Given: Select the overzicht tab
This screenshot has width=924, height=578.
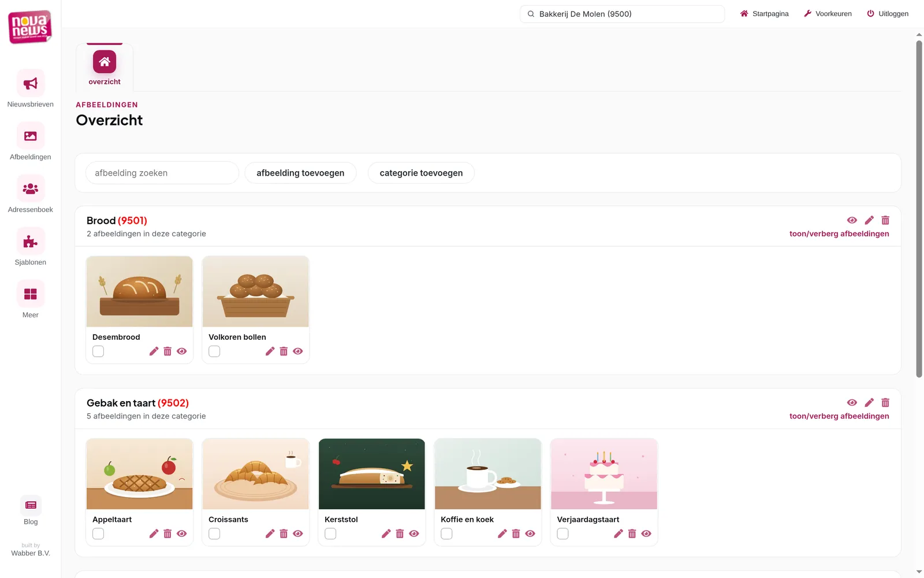Looking at the screenshot, I should point(105,68).
